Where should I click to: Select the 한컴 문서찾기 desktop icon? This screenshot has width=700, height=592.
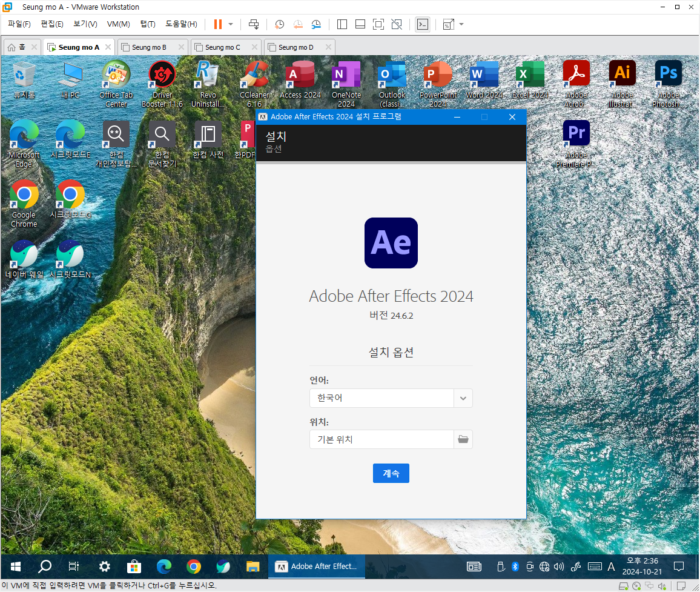162,144
